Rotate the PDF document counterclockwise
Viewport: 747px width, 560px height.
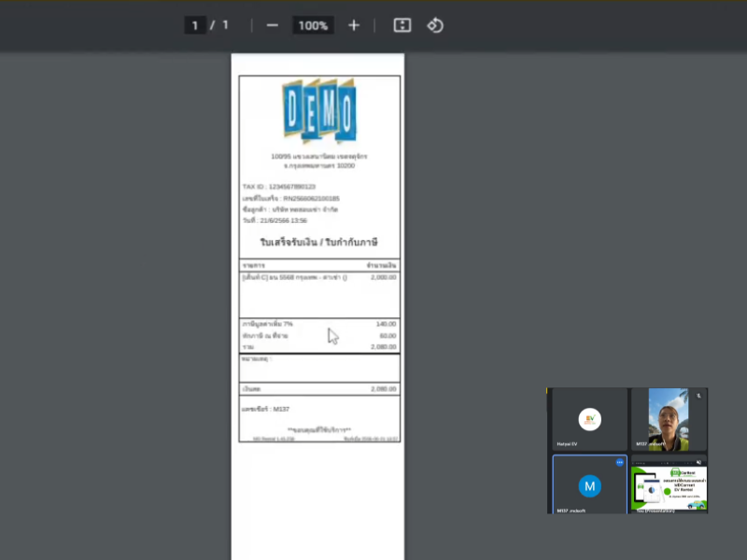[435, 25]
